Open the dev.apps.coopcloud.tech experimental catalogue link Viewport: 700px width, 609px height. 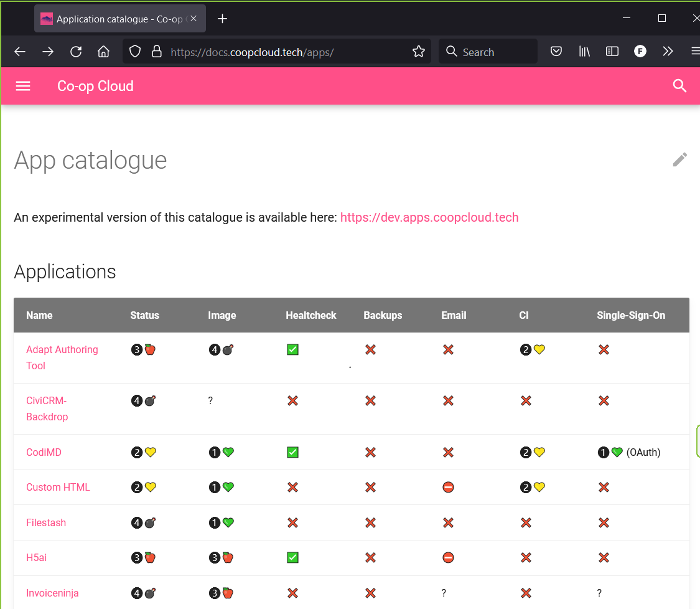(x=429, y=217)
